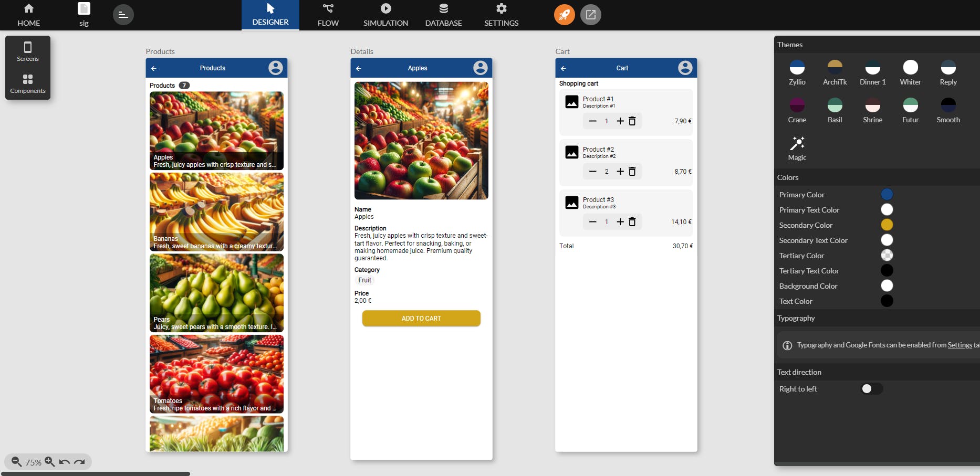Select the Magic theme wand icon

point(797,143)
